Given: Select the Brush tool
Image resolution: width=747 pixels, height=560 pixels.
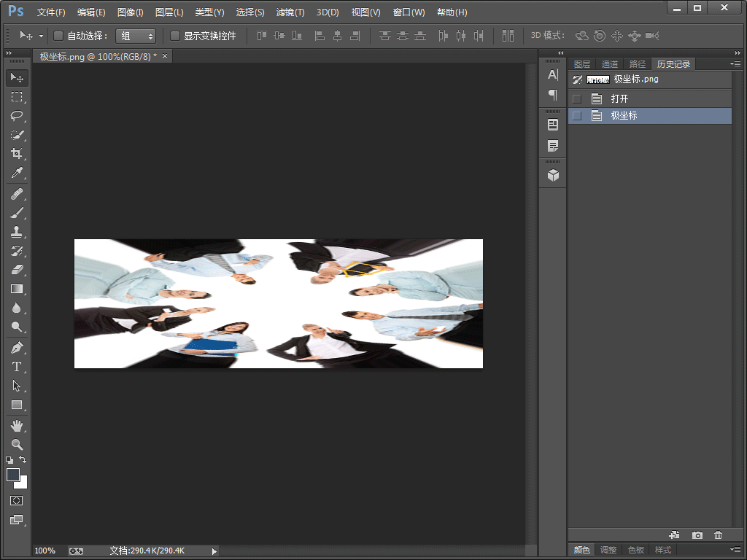Looking at the screenshot, I should tap(17, 213).
